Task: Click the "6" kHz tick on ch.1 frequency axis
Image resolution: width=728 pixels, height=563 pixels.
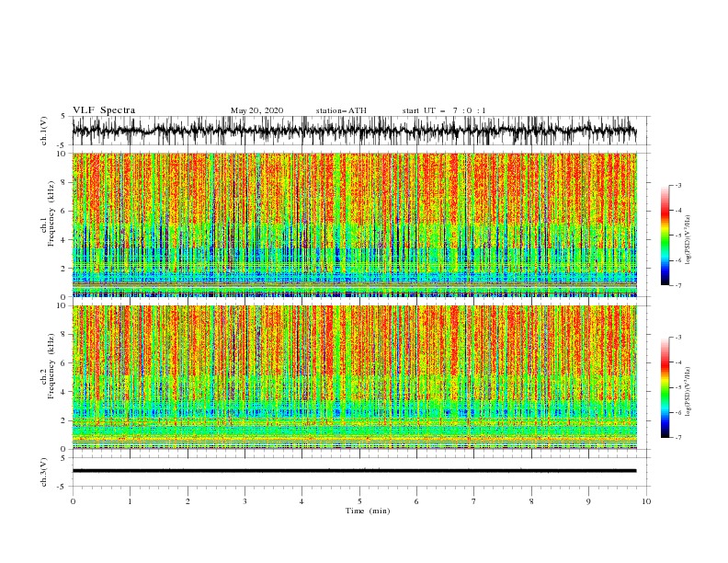Action: coord(65,212)
